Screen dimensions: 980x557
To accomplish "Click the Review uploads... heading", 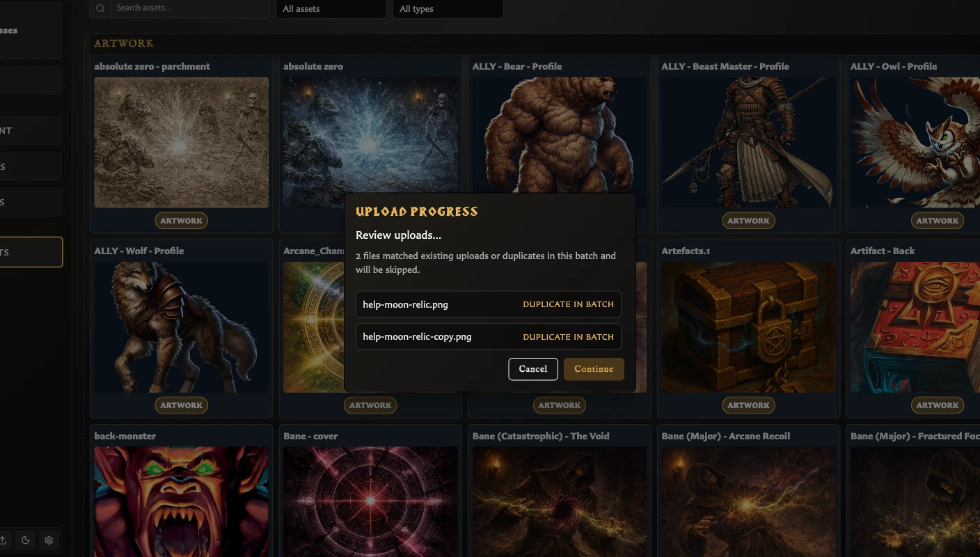I will [398, 235].
